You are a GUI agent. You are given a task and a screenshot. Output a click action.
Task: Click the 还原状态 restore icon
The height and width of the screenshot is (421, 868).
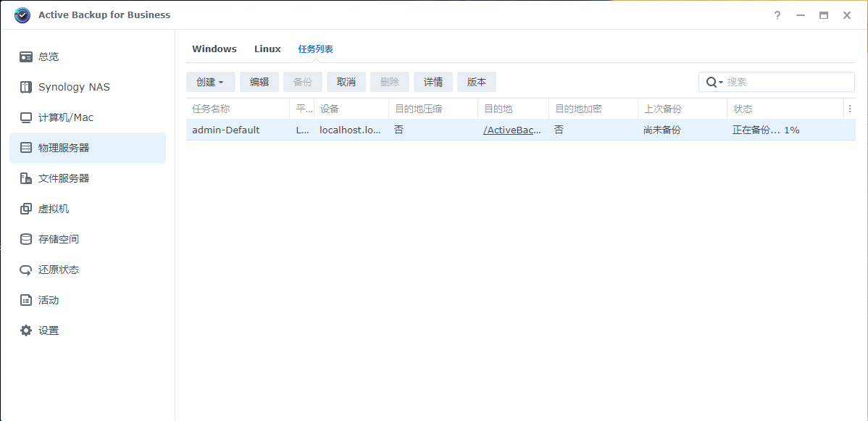click(26, 270)
